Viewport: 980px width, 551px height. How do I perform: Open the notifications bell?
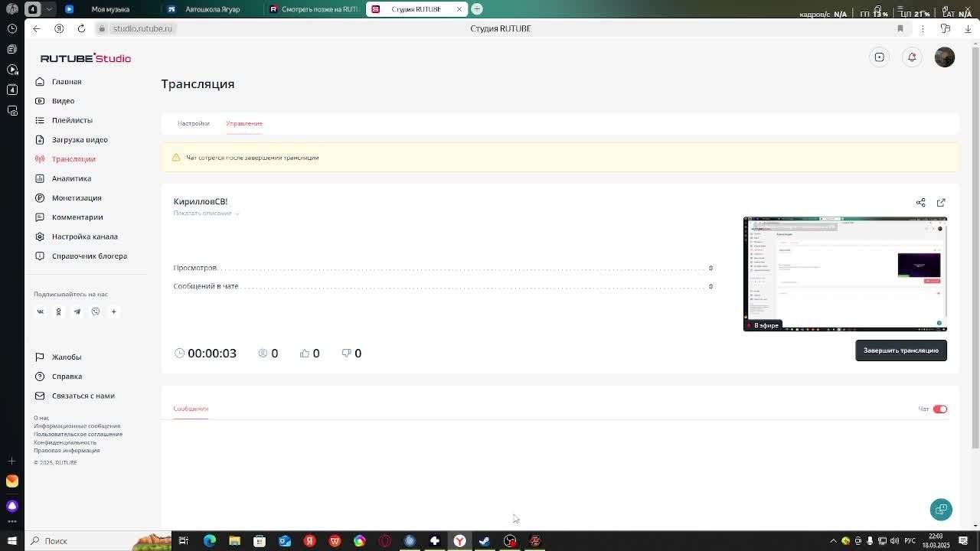pos(912,57)
